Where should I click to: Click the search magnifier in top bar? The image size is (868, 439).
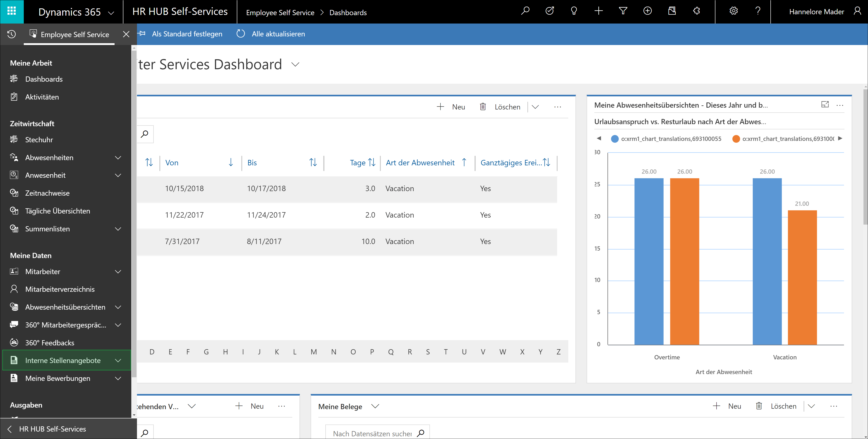[x=525, y=11]
